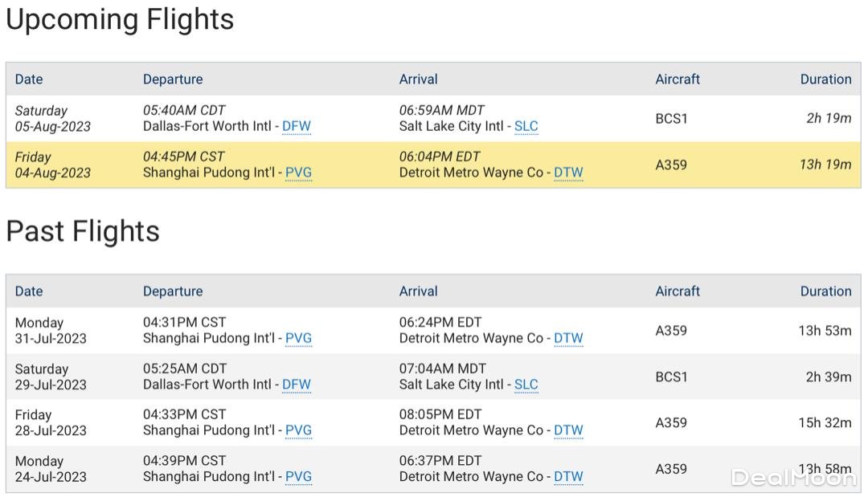This screenshot has width=868, height=497.
Task: Click Departure header in Past Flights table
Action: [173, 291]
